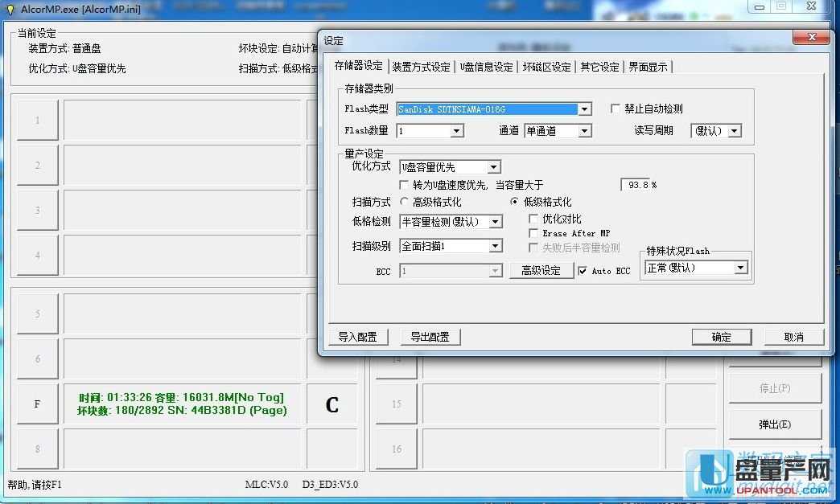The height and width of the screenshot is (504, 840).
Task: Click the F status slot button
Action: (37, 404)
